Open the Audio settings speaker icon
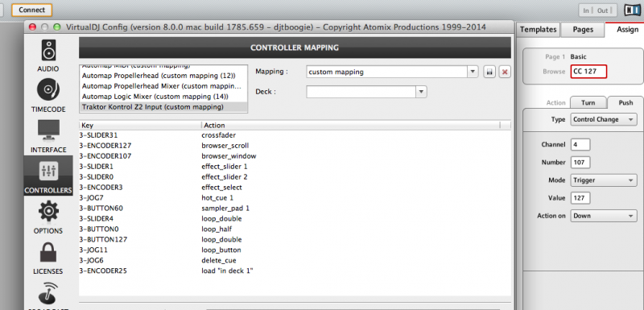This screenshot has height=310, width=644. coord(48,51)
